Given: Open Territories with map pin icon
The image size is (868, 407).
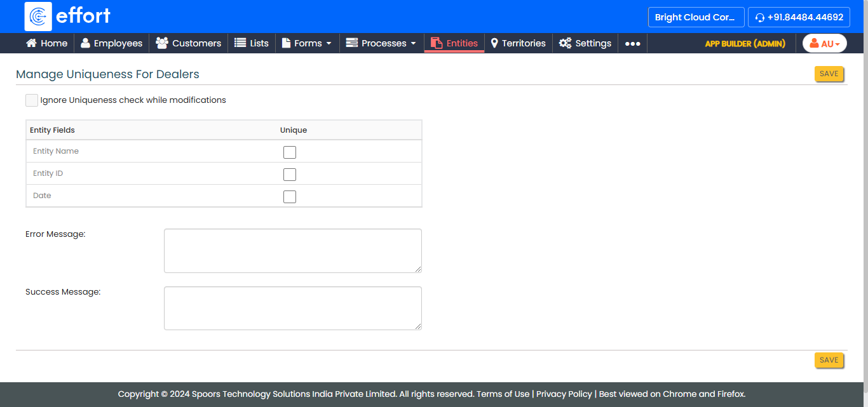Looking at the screenshot, I should [x=494, y=43].
